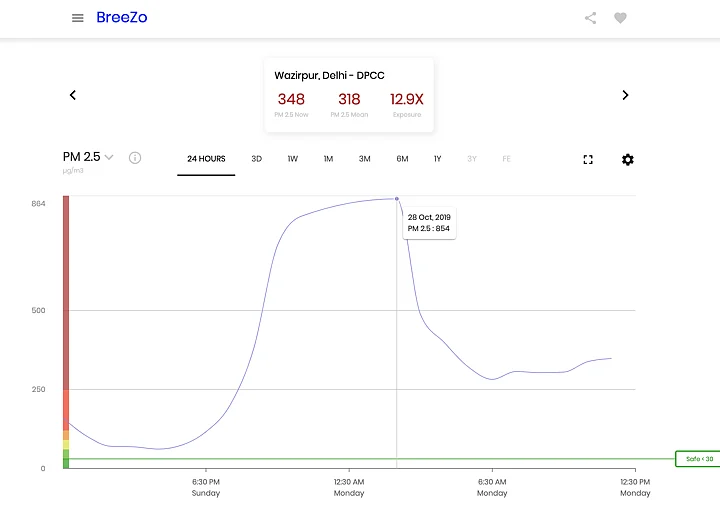Image resolution: width=720 pixels, height=505 pixels.
Task: Open chart settings gear
Action: pyautogui.click(x=628, y=160)
